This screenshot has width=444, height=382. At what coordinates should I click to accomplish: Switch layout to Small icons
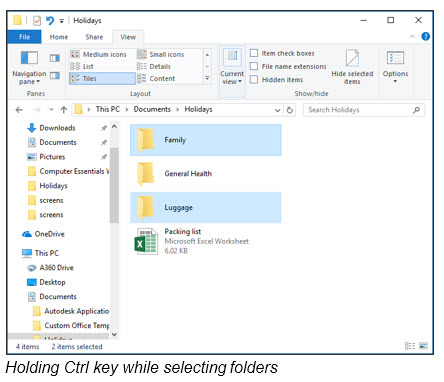[x=161, y=54]
